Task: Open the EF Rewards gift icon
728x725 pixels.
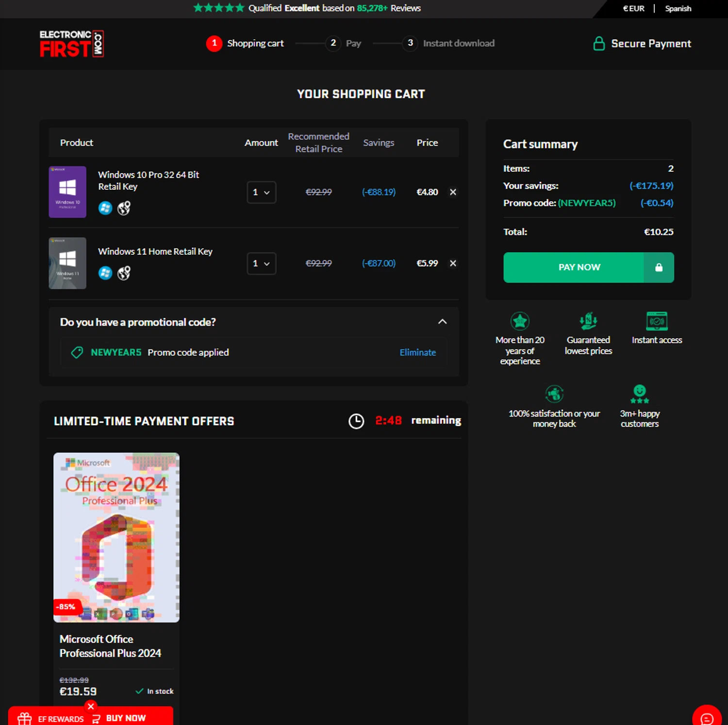Action: (25, 718)
